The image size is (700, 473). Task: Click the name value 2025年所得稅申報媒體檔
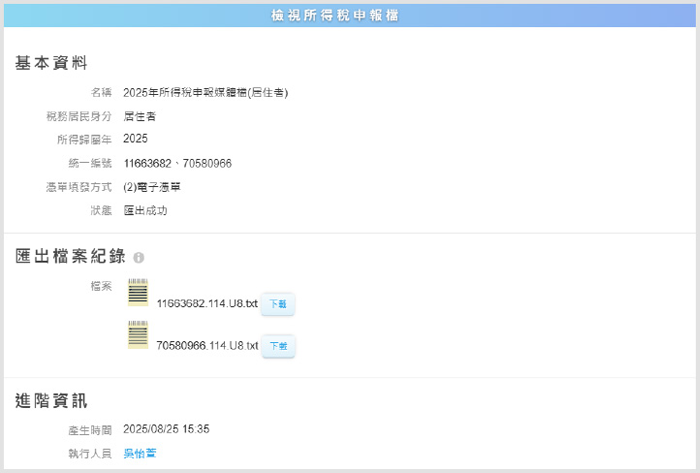coord(205,92)
